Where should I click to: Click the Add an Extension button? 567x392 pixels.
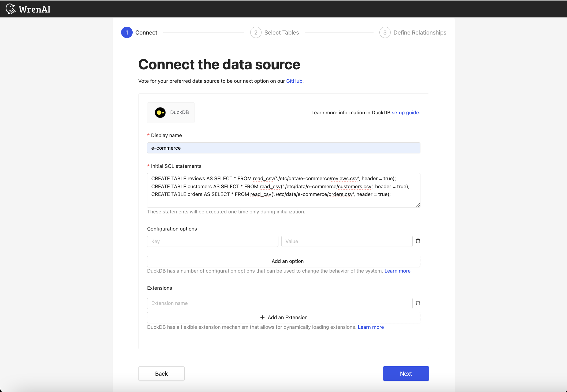pos(283,317)
